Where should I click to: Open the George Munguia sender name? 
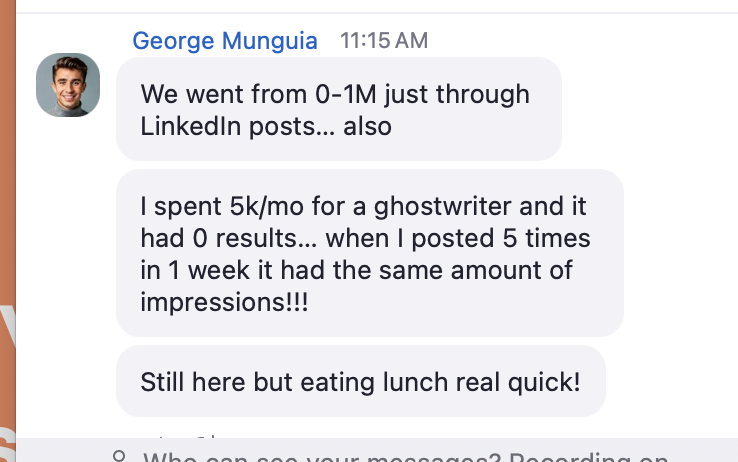[225, 41]
